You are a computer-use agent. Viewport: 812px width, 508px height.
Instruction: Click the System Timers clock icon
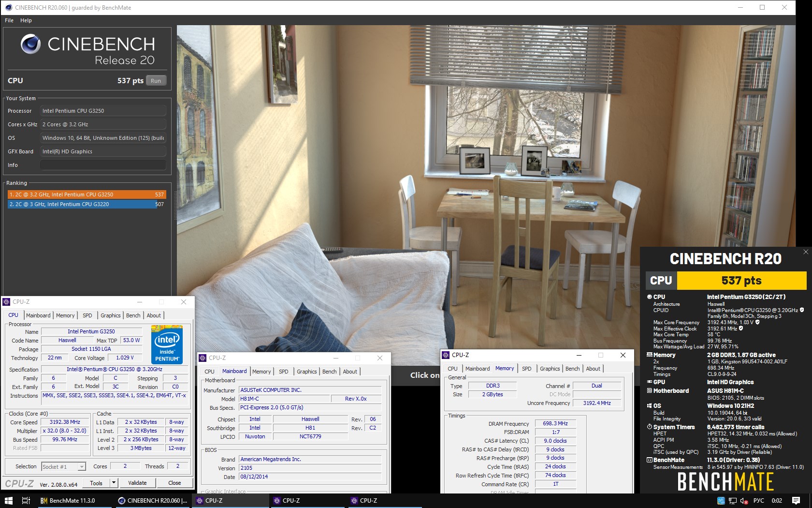pyautogui.click(x=649, y=427)
